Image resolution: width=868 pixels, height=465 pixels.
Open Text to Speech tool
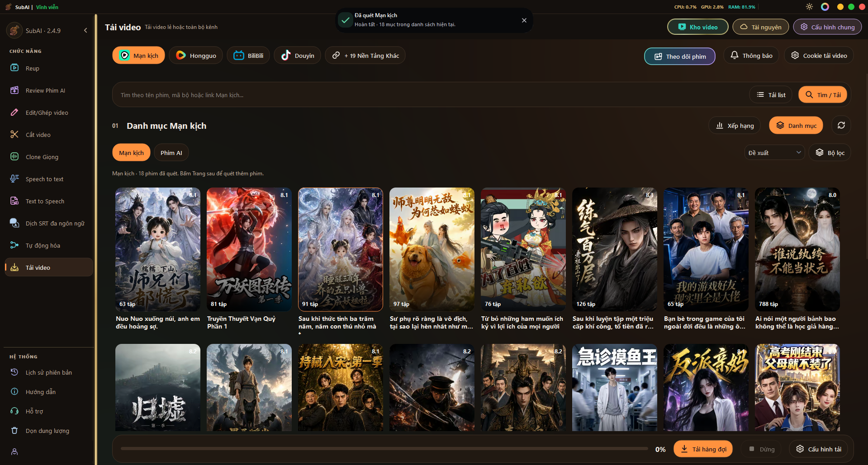48,201
